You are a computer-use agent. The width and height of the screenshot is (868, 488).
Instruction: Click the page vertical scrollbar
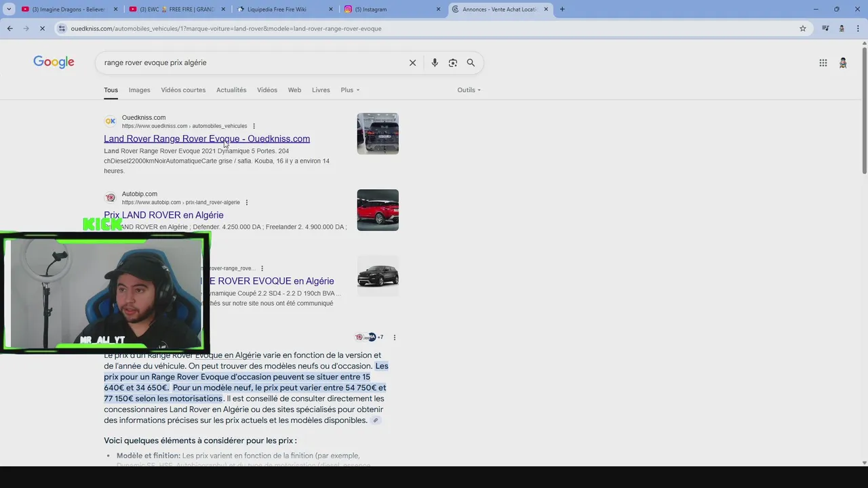point(864,110)
